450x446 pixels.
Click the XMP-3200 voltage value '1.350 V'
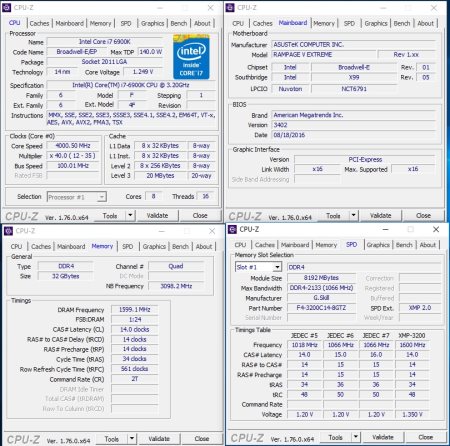pos(412,414)
